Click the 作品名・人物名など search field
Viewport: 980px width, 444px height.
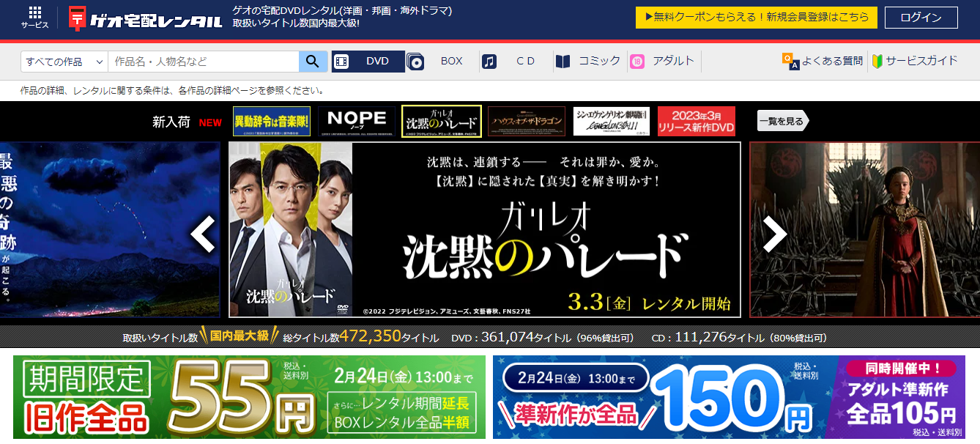[x=203, y=62]
